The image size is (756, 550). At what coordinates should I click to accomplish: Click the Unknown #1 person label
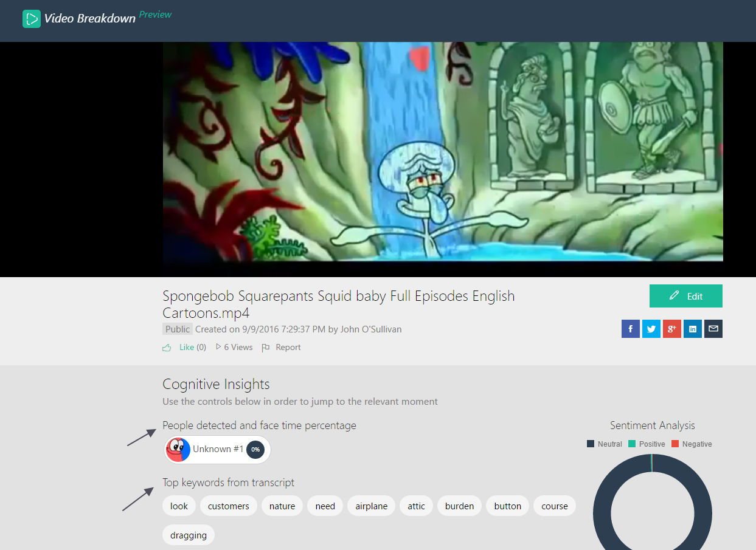(x=218, y=449)
